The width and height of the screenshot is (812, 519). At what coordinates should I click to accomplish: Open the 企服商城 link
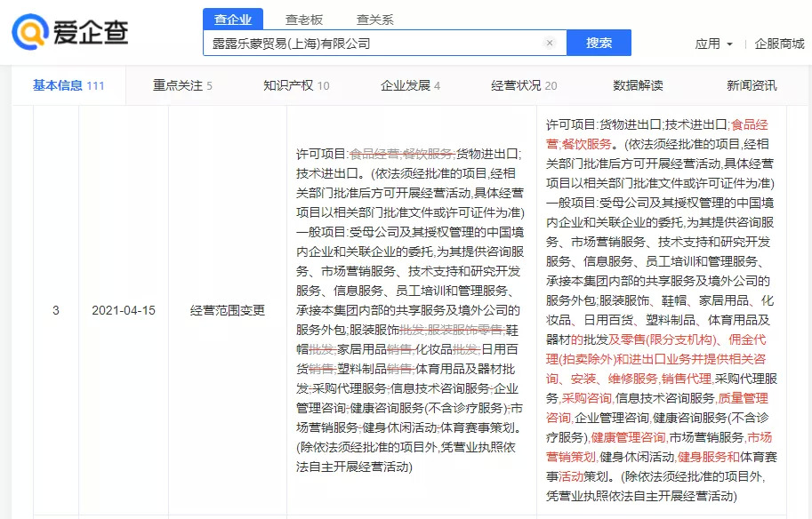[779, 44]
